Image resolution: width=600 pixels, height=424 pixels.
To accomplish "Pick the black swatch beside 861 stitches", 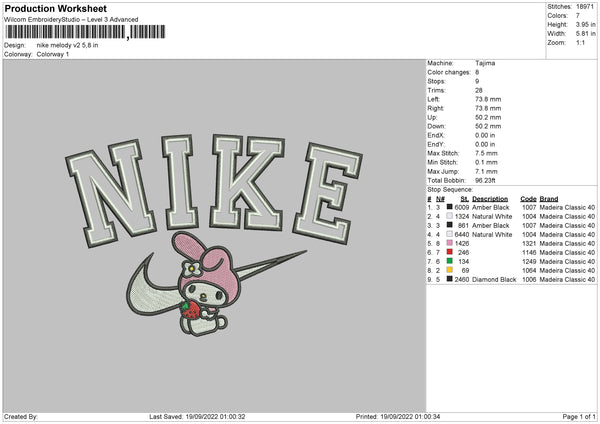I will click(449, 225).
